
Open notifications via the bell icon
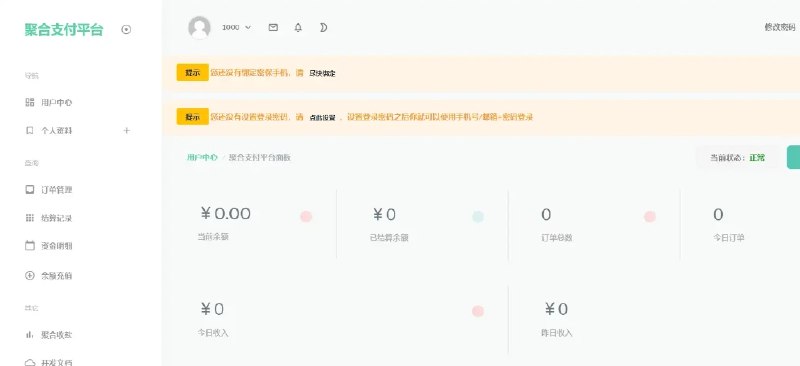298,28
